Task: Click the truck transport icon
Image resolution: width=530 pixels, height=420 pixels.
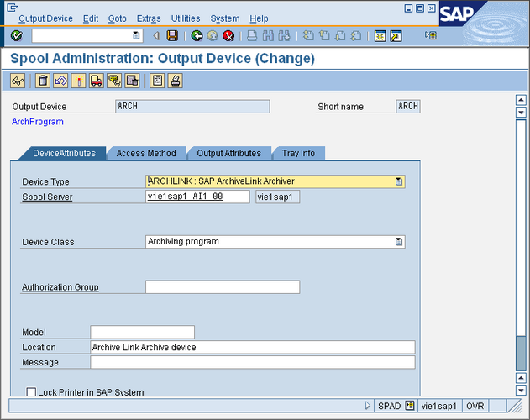Action: (96, 81)
